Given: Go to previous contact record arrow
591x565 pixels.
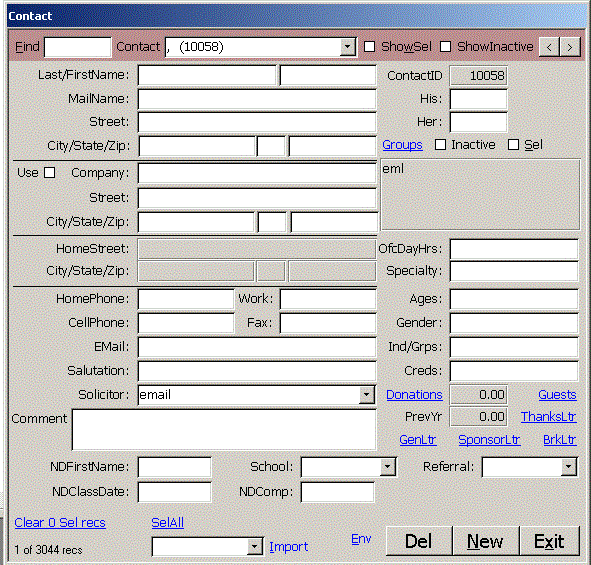Looking at the screenshot, I should coord(549,47).
